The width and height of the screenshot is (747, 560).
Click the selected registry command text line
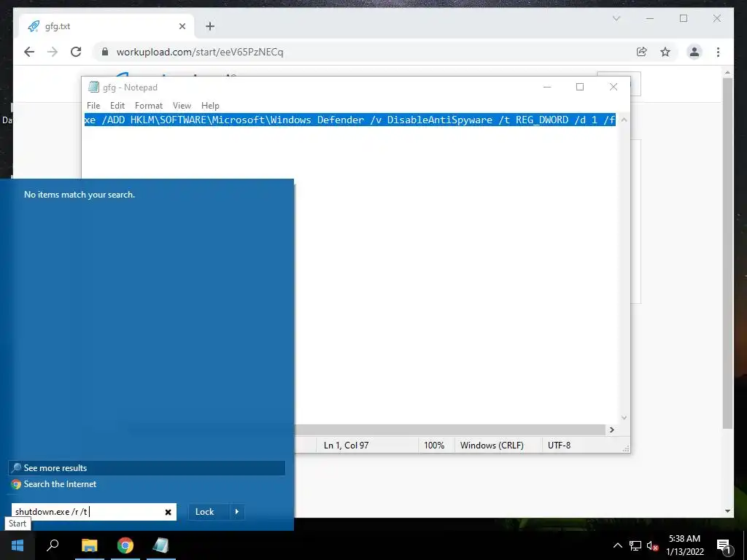349,120
